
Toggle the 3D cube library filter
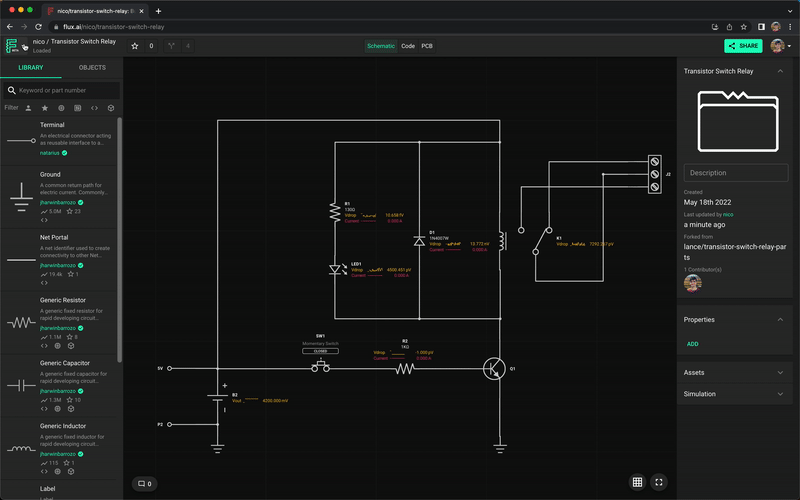111,108
